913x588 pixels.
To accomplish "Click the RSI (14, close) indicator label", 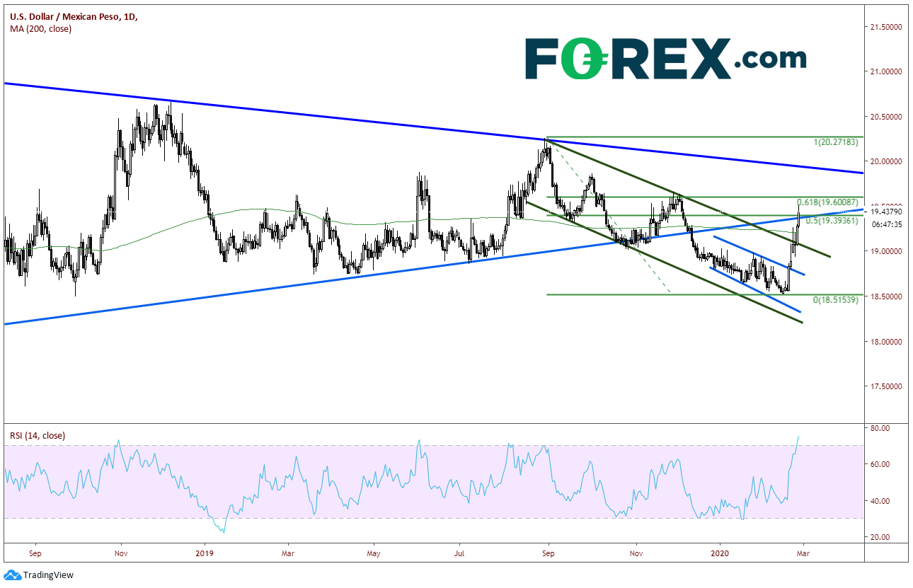I will point(38,435).
